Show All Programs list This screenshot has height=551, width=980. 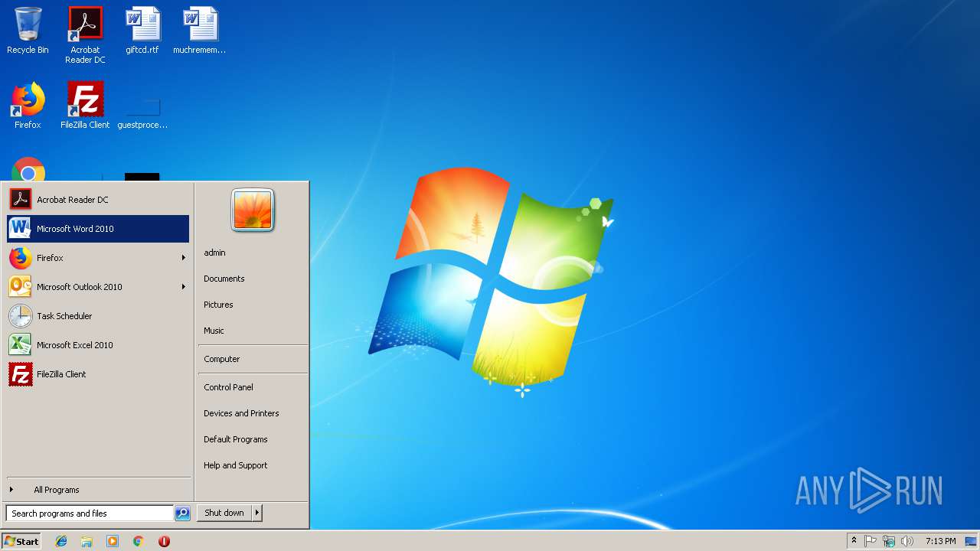pos(98,490)
